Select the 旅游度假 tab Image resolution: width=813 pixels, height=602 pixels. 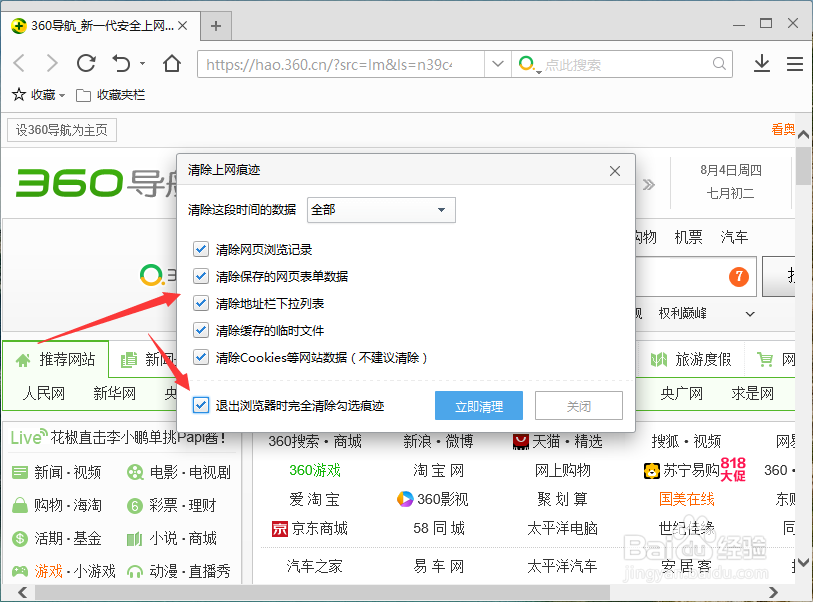691,359
